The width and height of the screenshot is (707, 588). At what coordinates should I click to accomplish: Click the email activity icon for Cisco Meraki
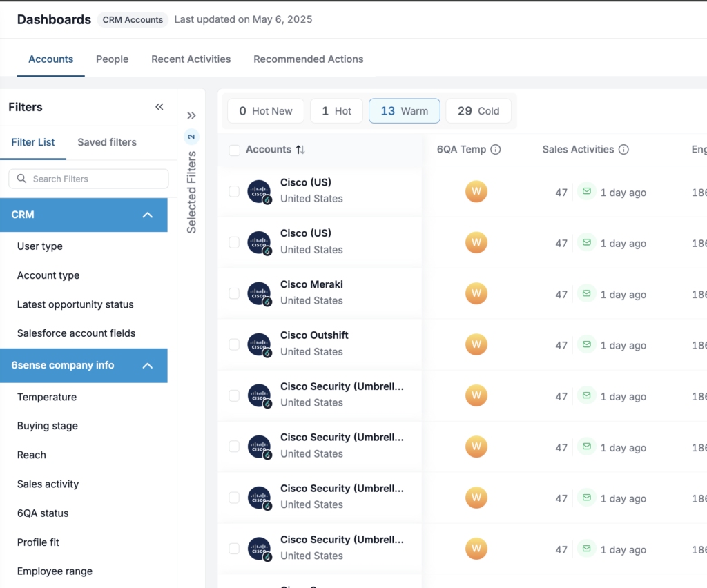[x=587, y=293]
